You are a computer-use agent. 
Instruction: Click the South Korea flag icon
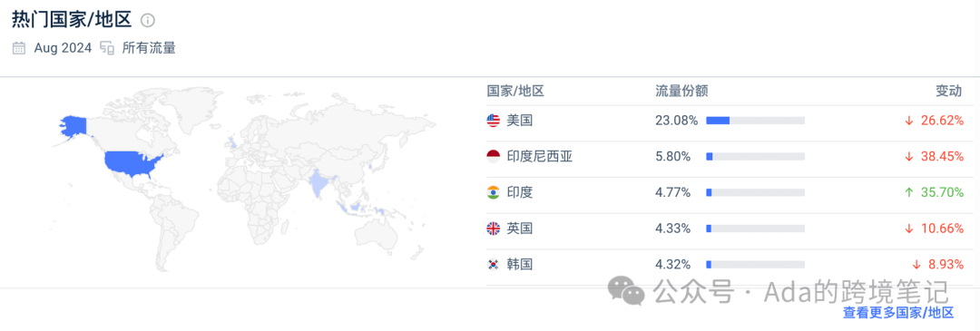point(493,265)
